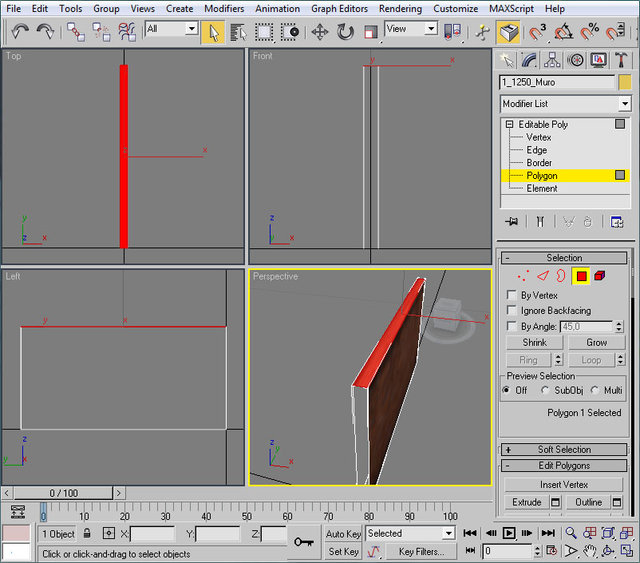640x563 pixels.
Task: Open the Graph Editors menu
Action: point(338,8)
